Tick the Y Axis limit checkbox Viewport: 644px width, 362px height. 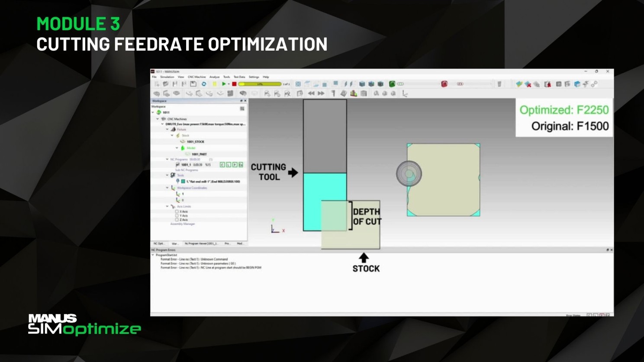click(177, 215)
